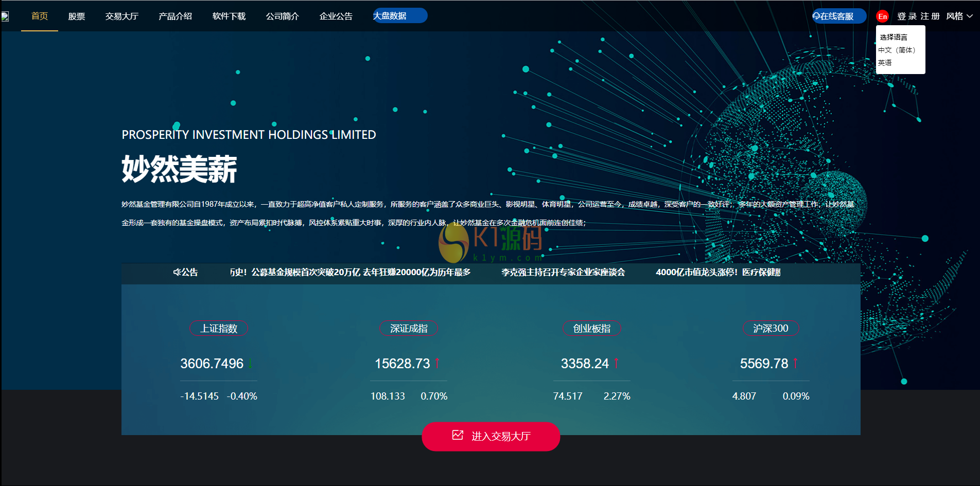Go to the 首页 home tab

(x=40, y=16)
